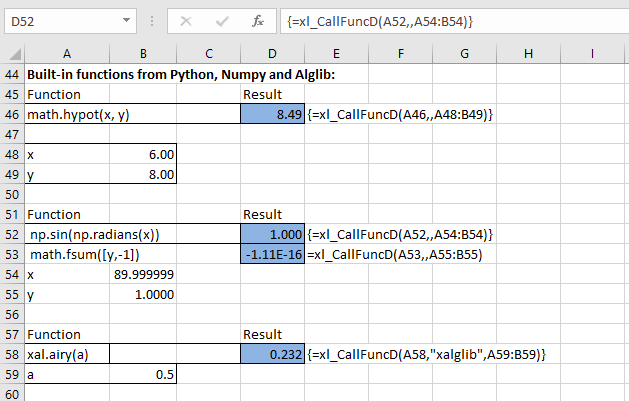Select column D header
The width and height of the screenshot is (629, 401).
[x=273, y=53]
